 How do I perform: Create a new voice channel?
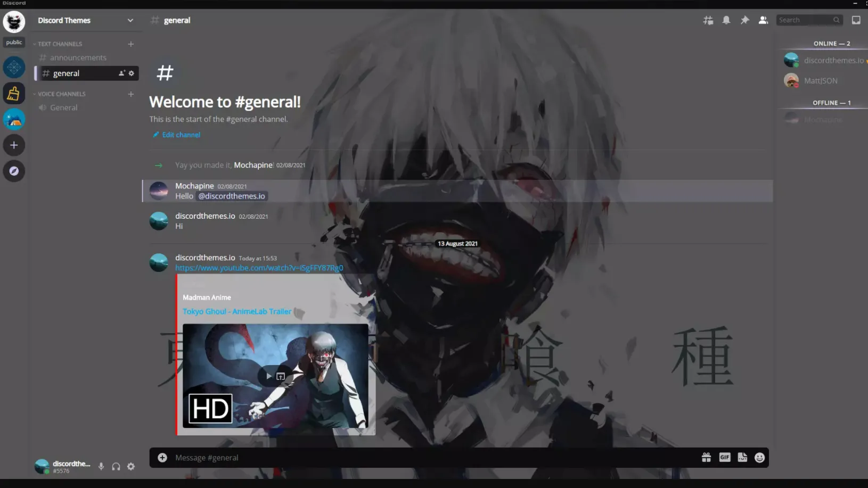click(131, 94)
